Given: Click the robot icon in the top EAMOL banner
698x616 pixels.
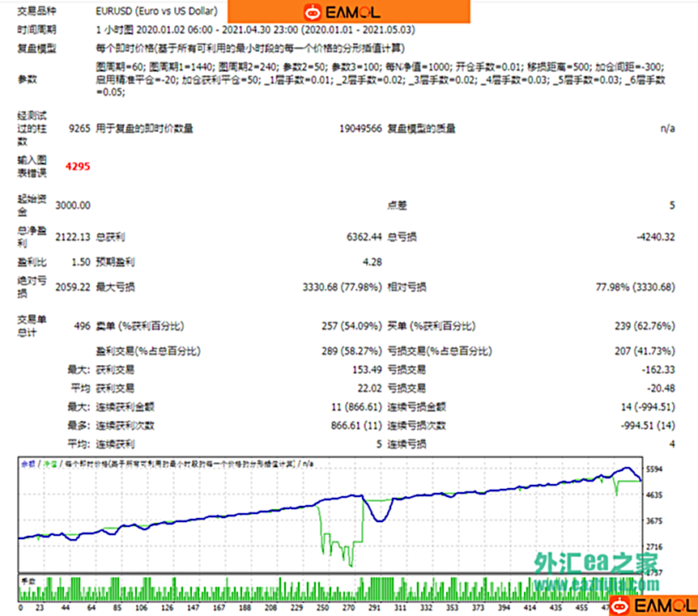Looking at the screenshot, I should pyautogui.click(x=312, y=12).
